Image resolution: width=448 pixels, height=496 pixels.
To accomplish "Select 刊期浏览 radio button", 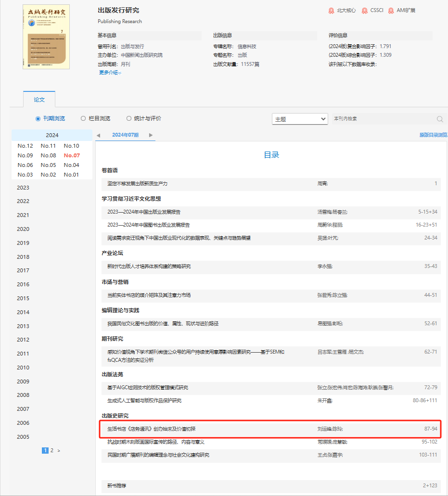I will tap(38, 118).
